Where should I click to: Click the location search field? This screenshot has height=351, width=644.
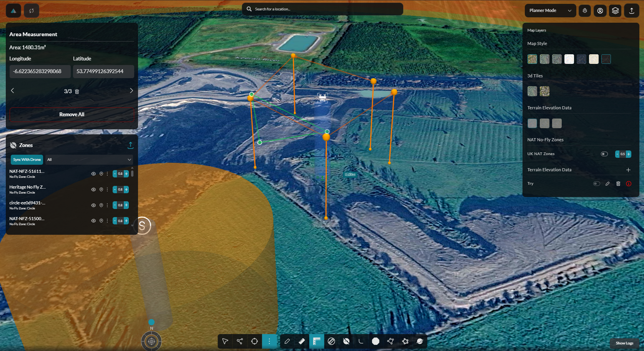point(323,9)
